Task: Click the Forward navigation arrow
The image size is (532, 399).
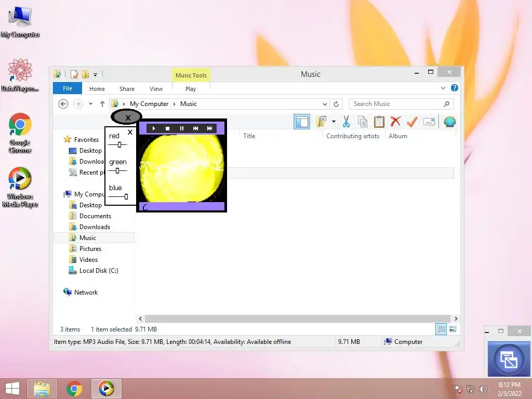Action: (78, 104)
